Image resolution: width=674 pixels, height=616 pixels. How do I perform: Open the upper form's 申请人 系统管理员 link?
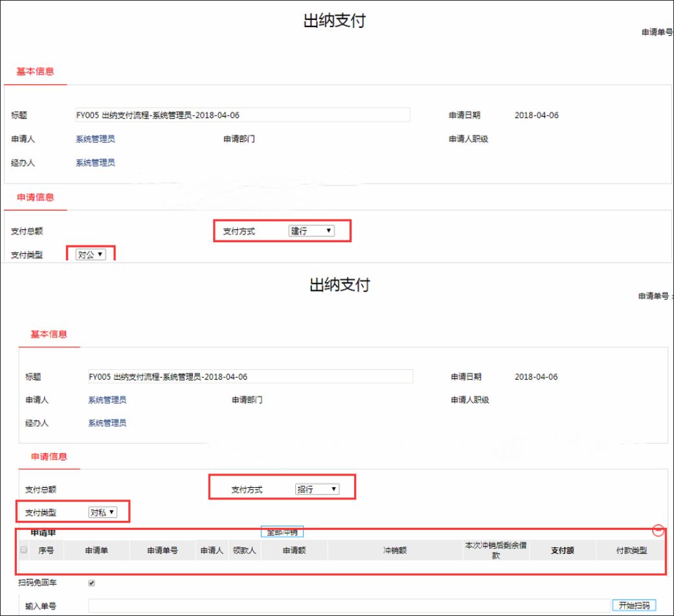click(x=95, y=139)
